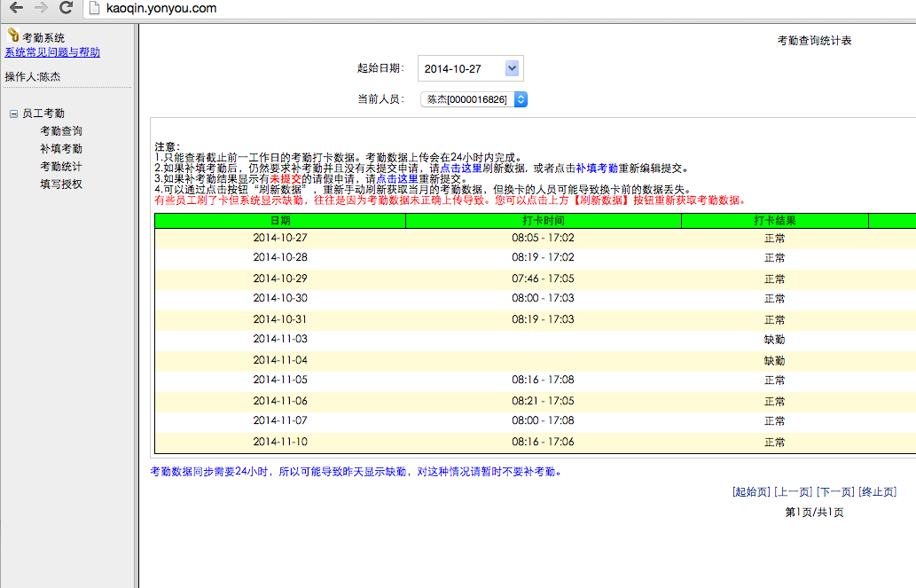916x588 pixels.
Task: Click the blue 补填考勤 link in notes
Action: pyautogui.click(x=597, y=169)
